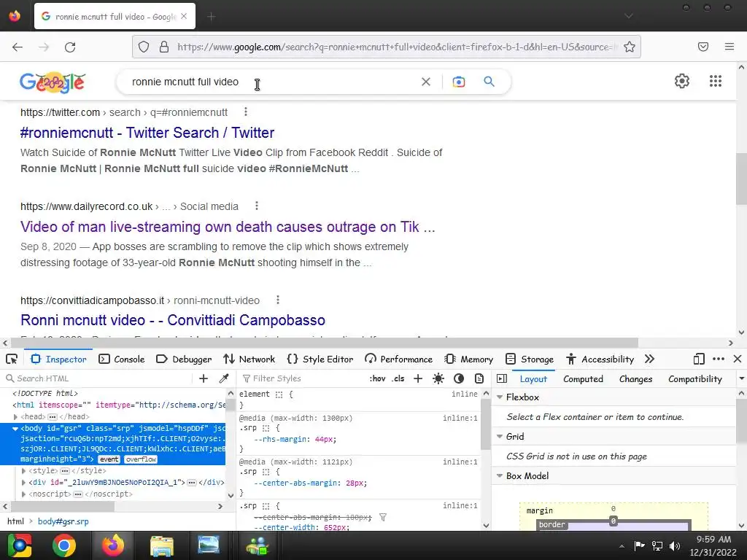Create a new node in inspector

coord(204,378)
